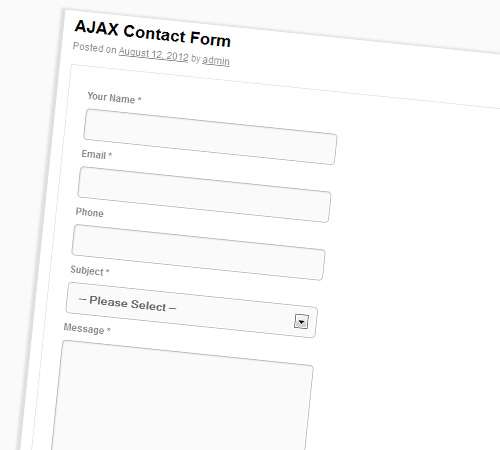Click the Subject field label
The image size is (500, 450).
point(87,270)
